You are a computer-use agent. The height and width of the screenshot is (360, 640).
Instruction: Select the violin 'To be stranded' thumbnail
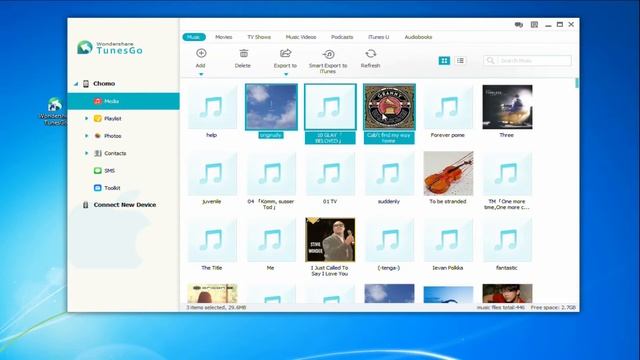point(448,173)
